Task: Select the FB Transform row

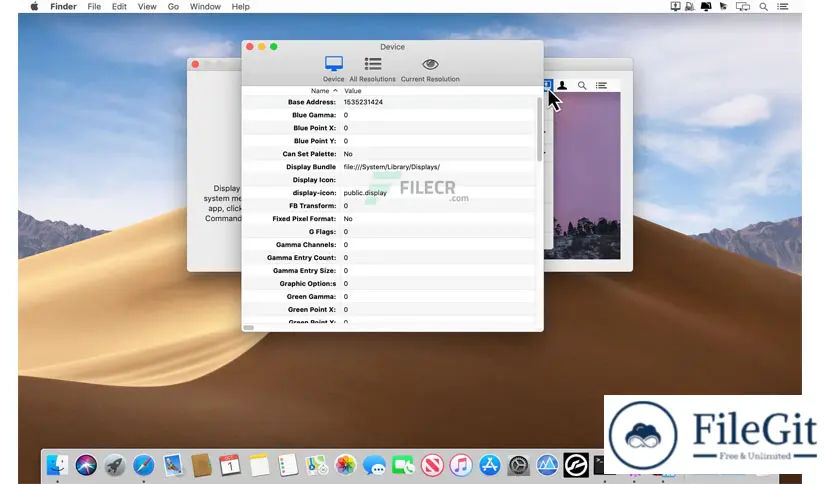Action: 389,206
